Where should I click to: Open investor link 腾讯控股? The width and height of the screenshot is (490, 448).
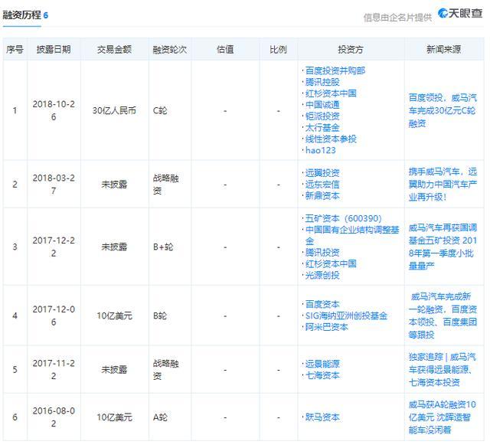[322, 82]
